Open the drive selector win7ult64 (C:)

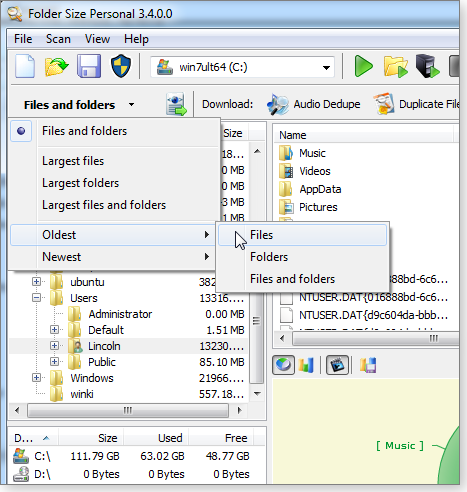[x=242, y=67]
